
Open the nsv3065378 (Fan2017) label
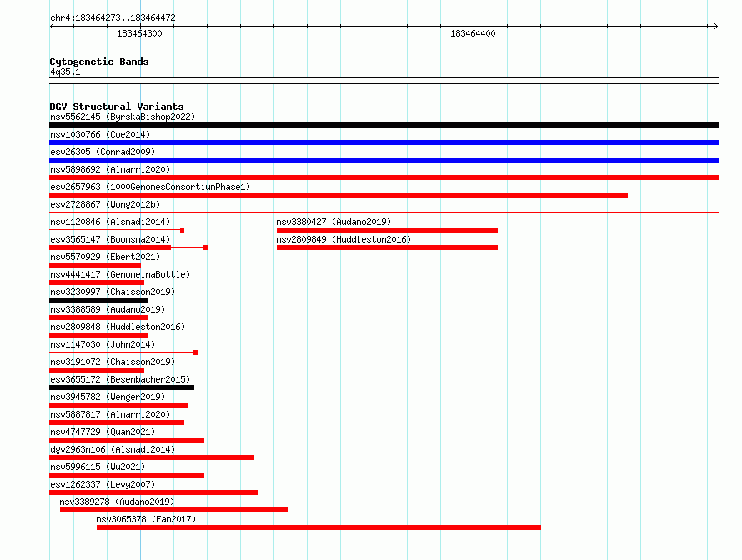[x=146, y=519]
